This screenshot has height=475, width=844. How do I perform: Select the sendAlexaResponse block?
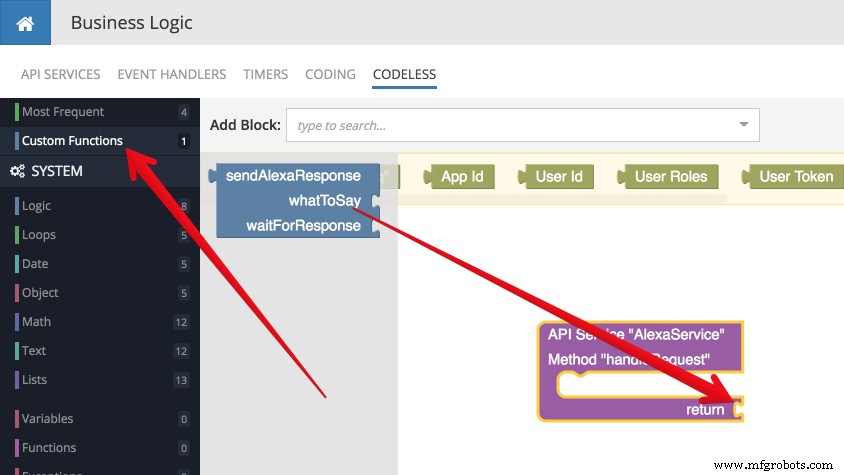click(292, 176)
